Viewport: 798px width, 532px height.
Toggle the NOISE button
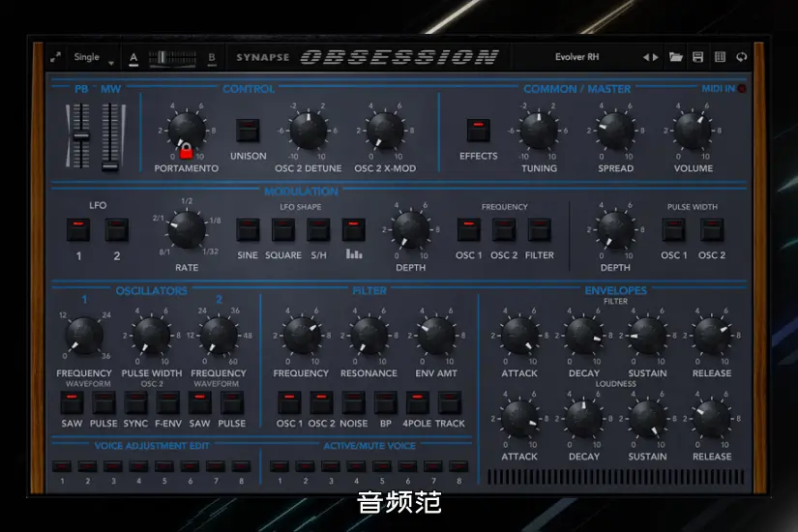point(353,402)
